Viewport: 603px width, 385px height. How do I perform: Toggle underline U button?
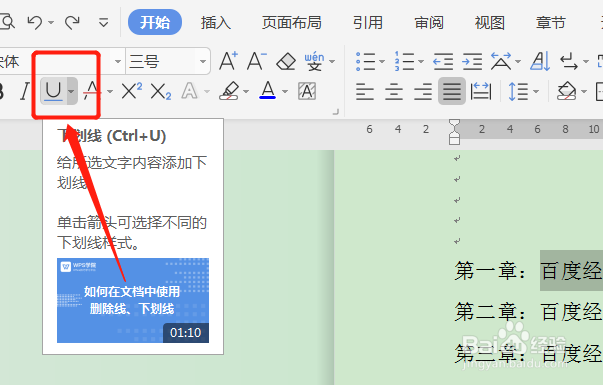[53, 91]
